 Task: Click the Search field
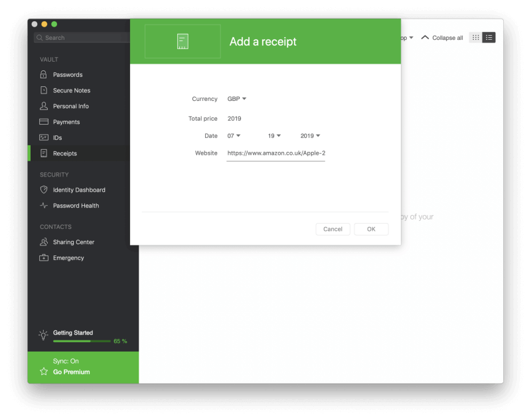pos(82,38)
